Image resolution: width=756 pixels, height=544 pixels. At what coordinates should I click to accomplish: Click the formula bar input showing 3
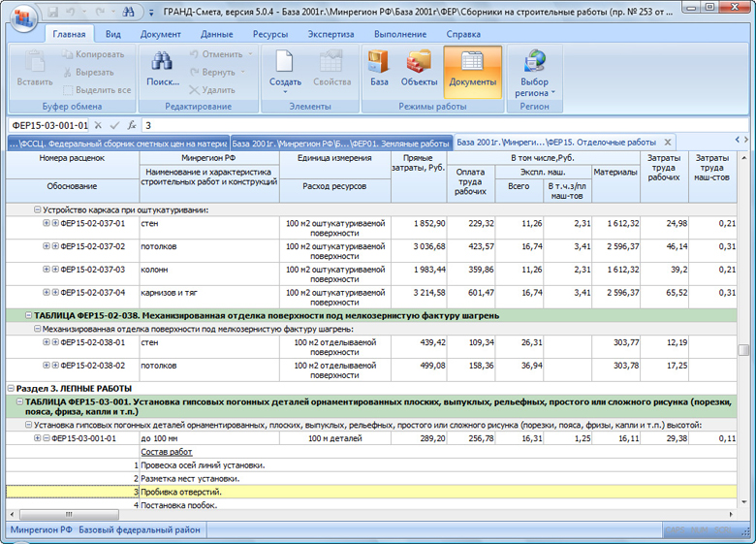pos(444,125)
